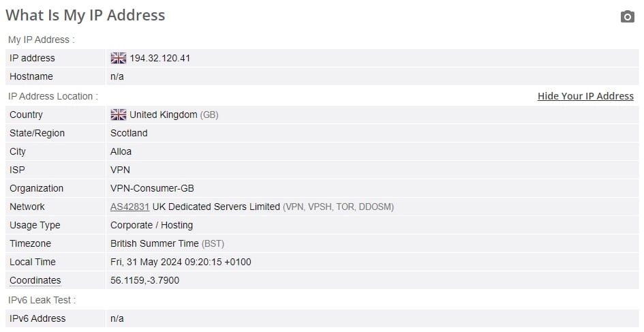
Task: Click the VPN-Consumer-GB organization value
Action: click(x=152, y=188)
